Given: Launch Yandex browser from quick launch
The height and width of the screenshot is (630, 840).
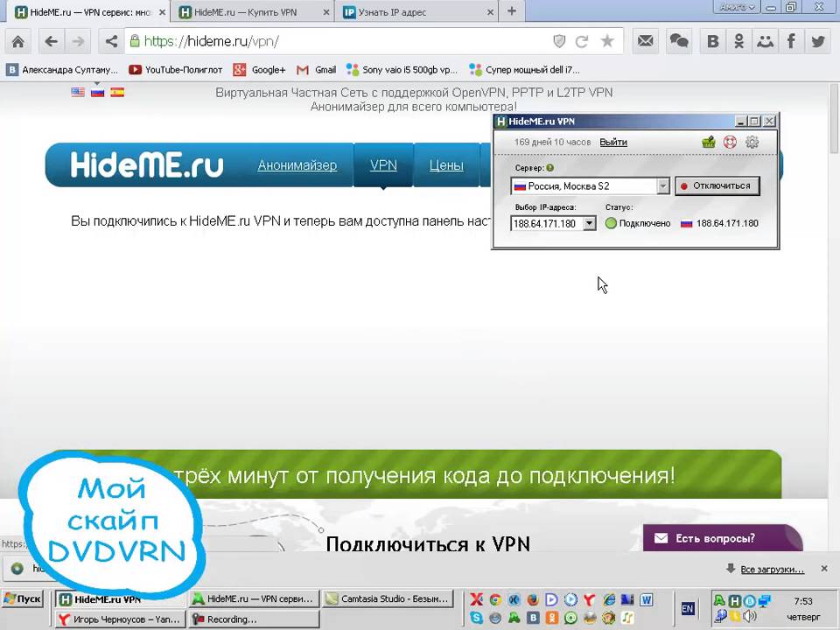Looking at the screenshot, I should (589, 599).
